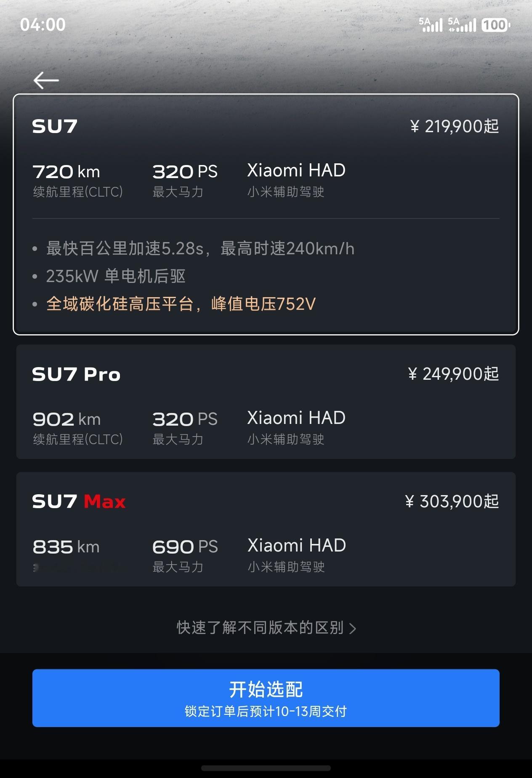Tap the chevron next to 快速了解不同版本的区别
This screenshot has height=778, width=532.
click(353, 629)
